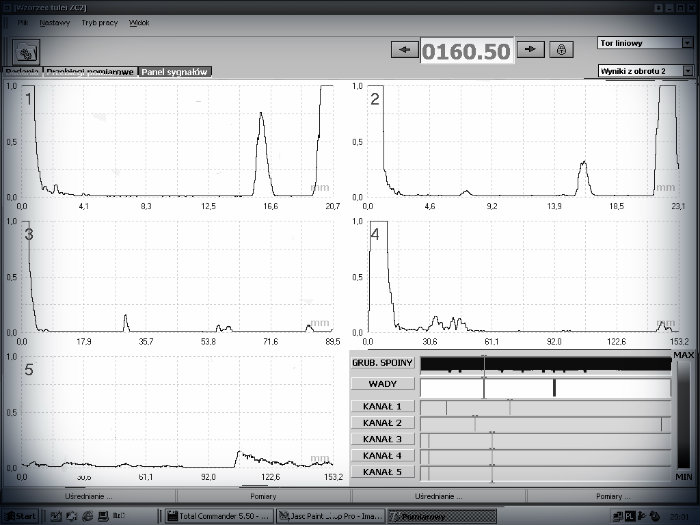Click the 0160.50 position display field

(x=466, y=50)
